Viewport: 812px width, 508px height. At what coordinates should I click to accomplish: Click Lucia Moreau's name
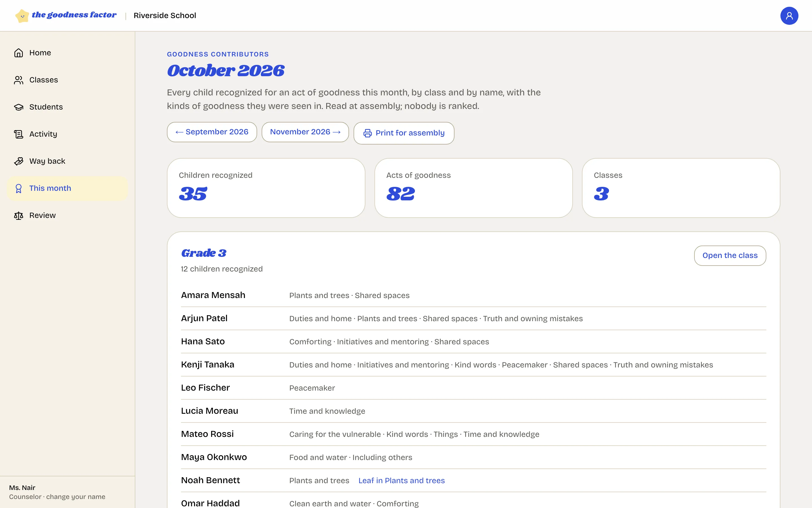pos(209,411)
